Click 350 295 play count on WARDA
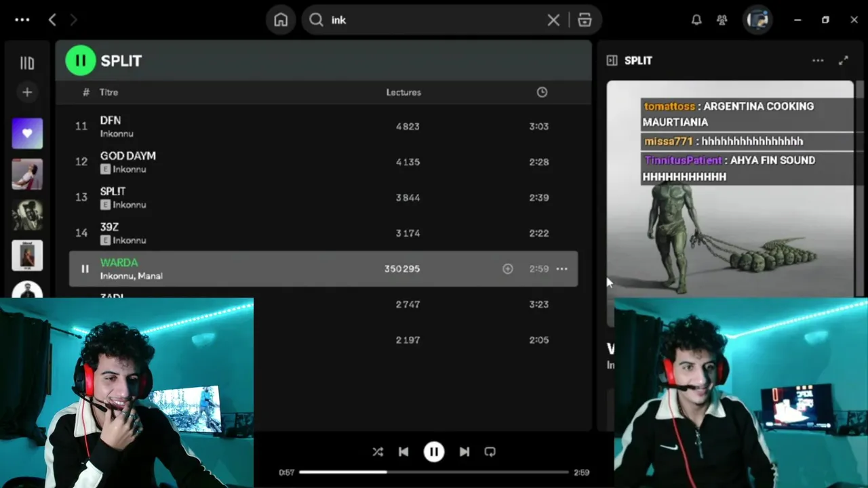The height and width of the screenshot is (488, 868). point(402,269)
